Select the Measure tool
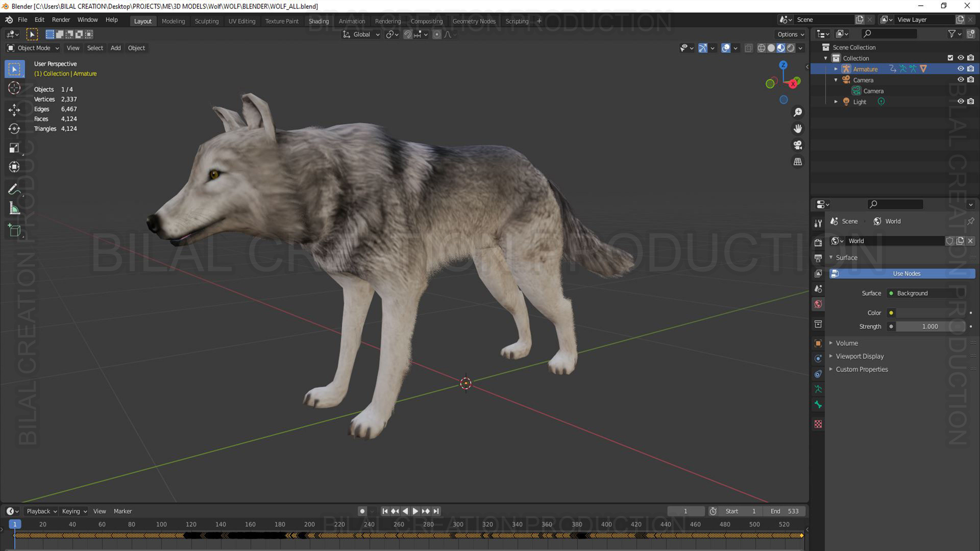Viewport: 980px width, 551px height. pos(15,208)
